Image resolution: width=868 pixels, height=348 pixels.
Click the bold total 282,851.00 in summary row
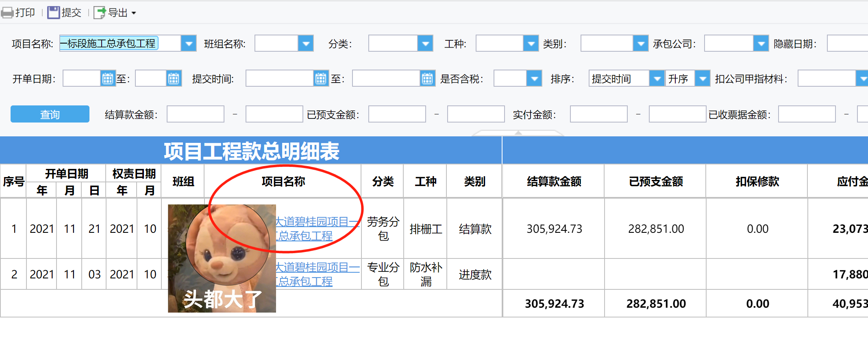(x=656, y=304)
